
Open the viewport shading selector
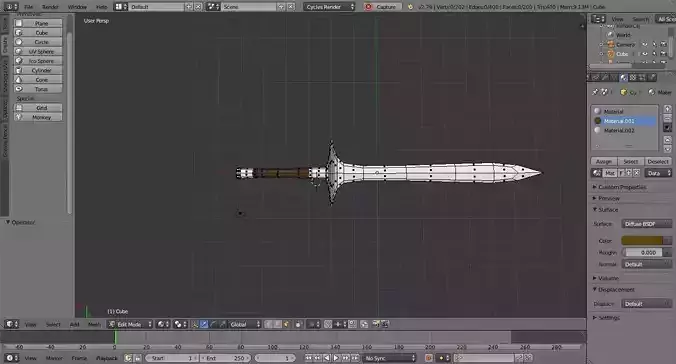tap(163, 324)
